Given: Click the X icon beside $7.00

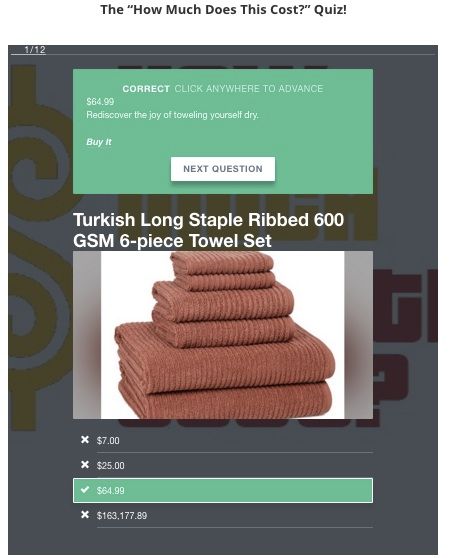Looking at the screenshot, I should 85,440.
